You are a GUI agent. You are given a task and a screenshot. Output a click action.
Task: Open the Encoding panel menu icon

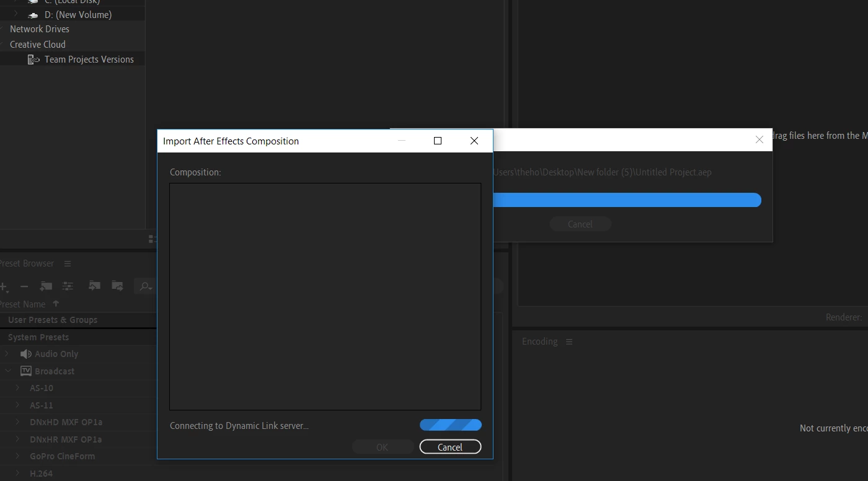(x=569, y=342)
